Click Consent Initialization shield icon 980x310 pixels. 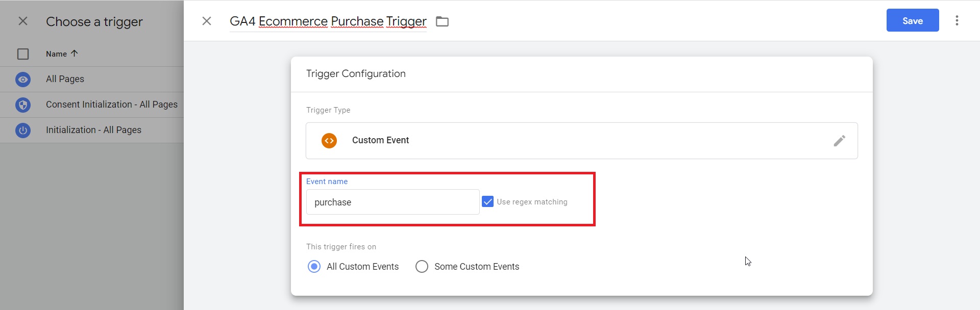pos(23,105)
